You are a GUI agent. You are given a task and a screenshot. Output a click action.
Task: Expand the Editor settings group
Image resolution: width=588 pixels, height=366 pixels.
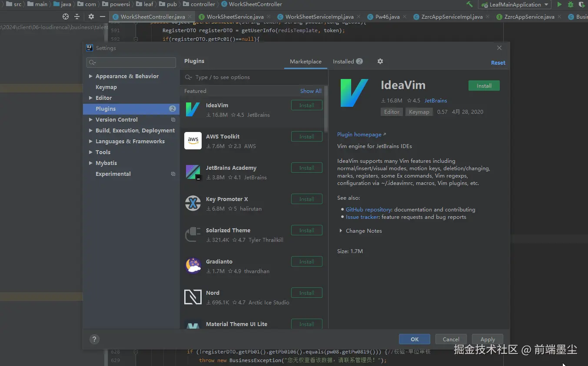tap(90, 98)
